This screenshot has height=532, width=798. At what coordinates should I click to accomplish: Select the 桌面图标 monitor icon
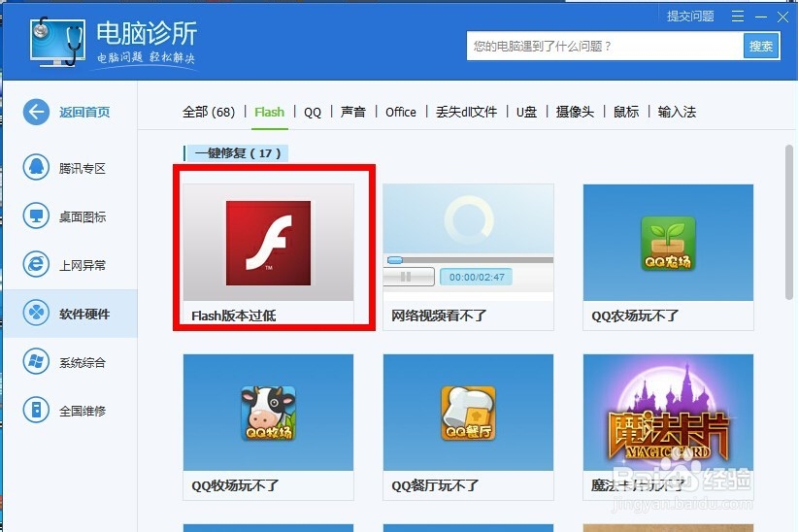coord(36,216)
